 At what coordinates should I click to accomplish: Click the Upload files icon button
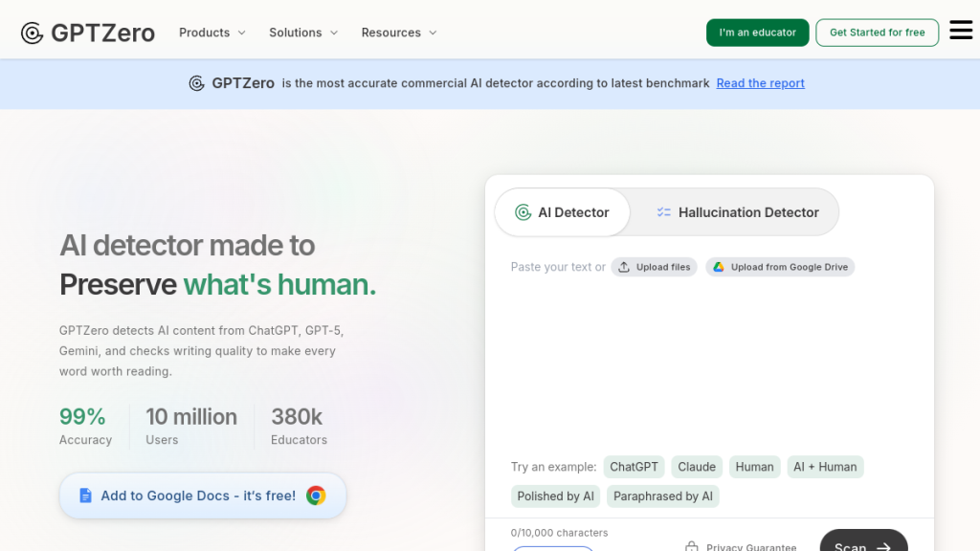[x=624, y=267]
